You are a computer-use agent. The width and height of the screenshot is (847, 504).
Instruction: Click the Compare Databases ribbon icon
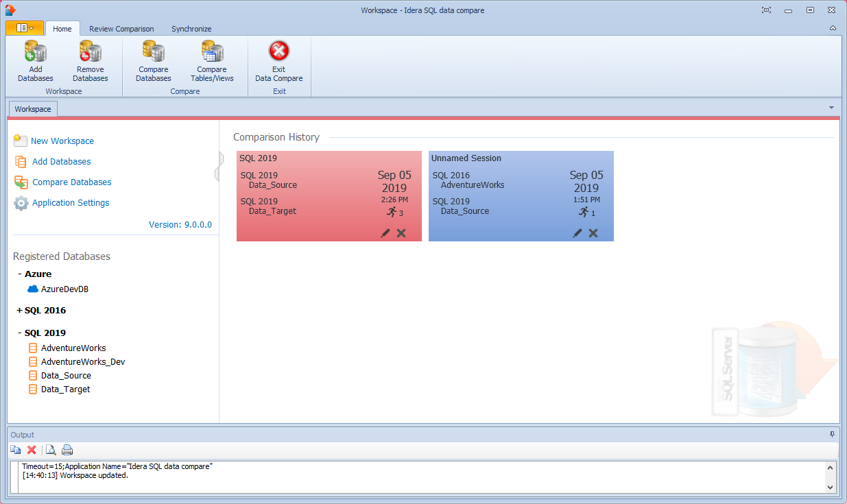pyautogui.click(x=153, y=51)
